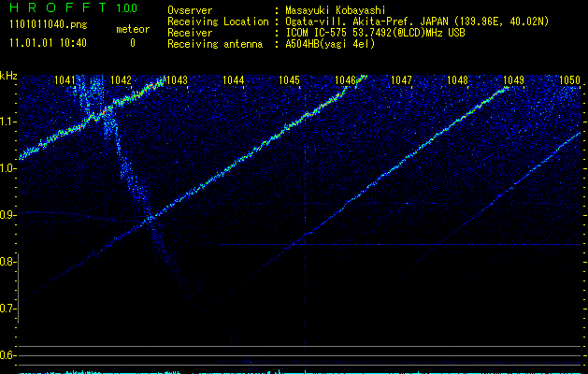588x374 pixels.
Task: Click the 1049 time axis label
Action: pyautogui.click(x=513, y=79)
